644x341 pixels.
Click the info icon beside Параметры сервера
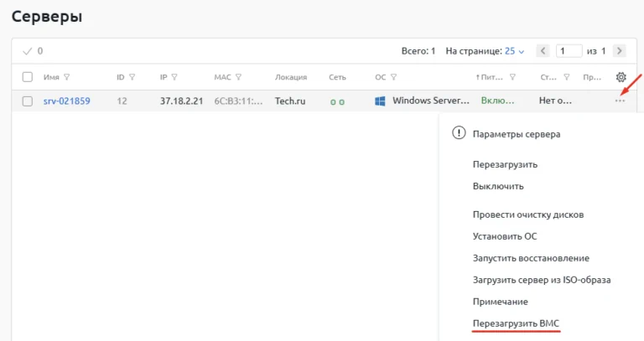[x=458, y=133]
